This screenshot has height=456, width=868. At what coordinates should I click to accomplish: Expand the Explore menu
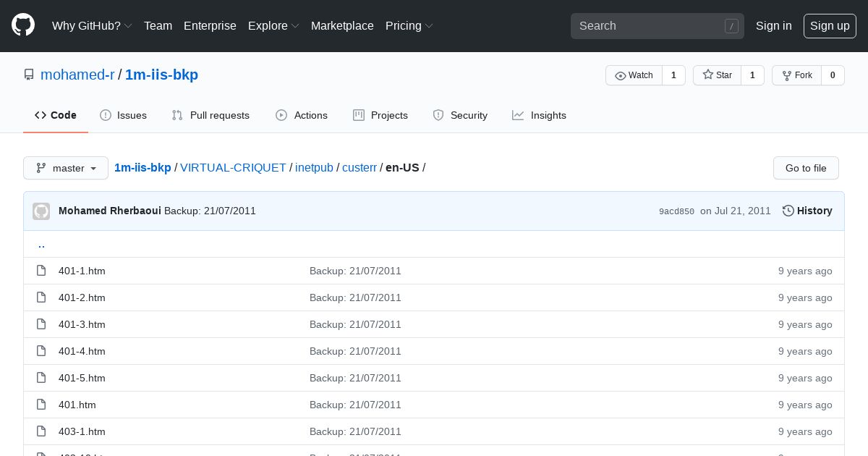(273, 25)
